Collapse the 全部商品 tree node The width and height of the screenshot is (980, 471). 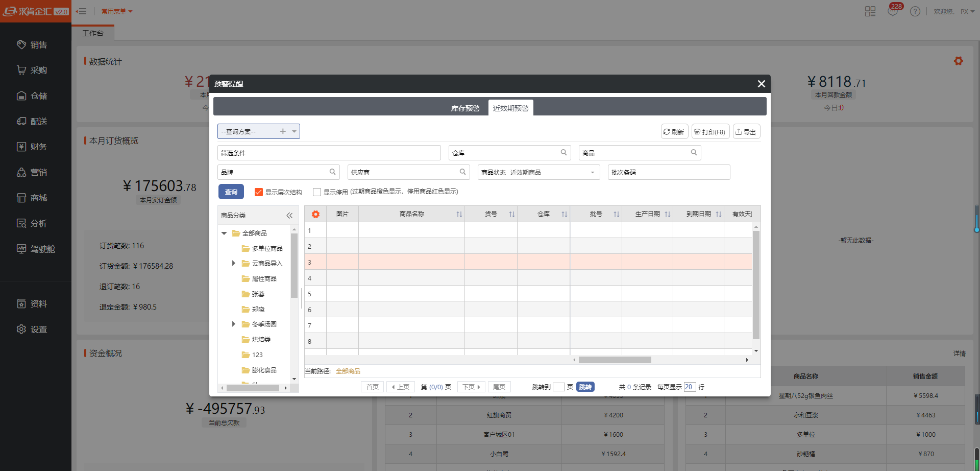[x=224, y=233]
